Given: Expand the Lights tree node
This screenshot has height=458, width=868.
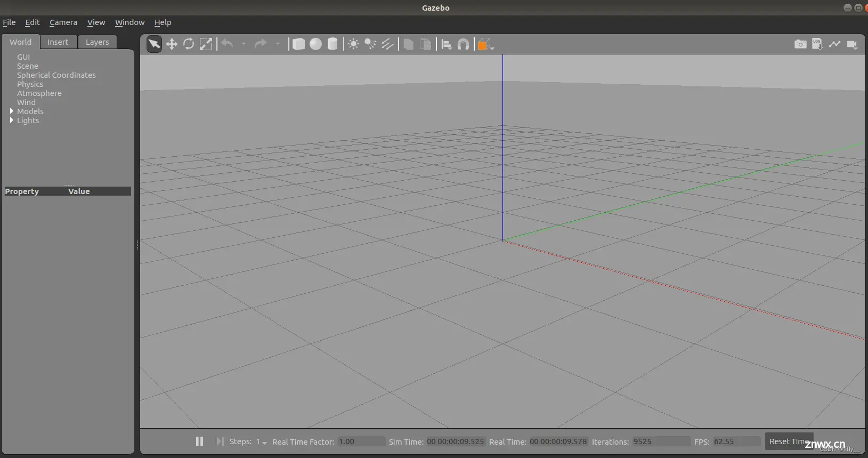Looking at the screenshot, I should (11, 120).
